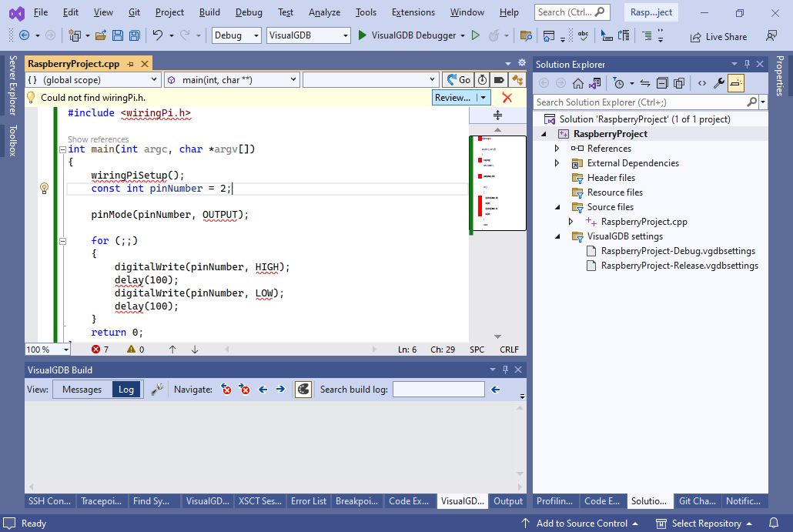Switch to the Git Changes tab
Viewport: 793px width, 532px height.
(697, 501)
